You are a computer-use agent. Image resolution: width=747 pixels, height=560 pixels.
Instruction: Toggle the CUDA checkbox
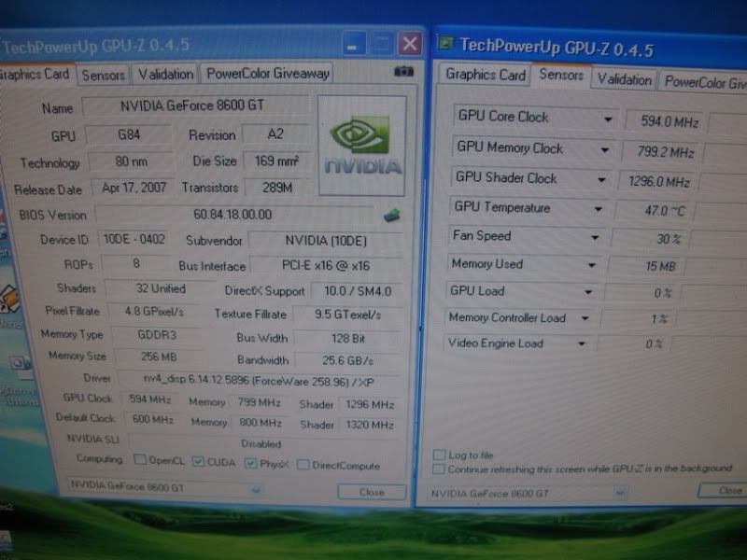[198, 461]
